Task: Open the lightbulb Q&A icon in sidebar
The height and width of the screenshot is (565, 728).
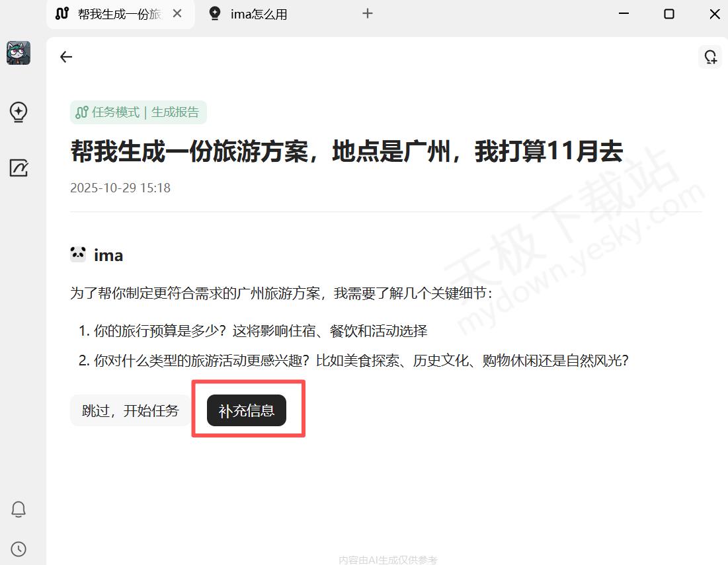Action: [x=19, y=112]
